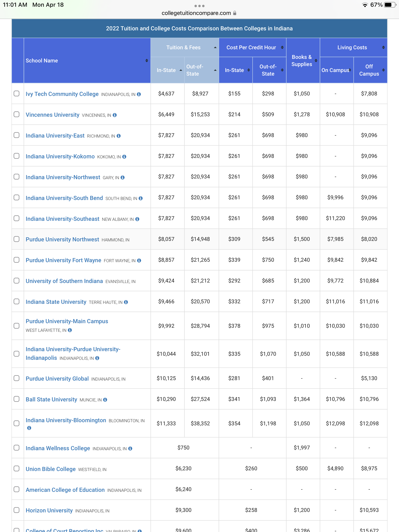Sort by On Campus living cost
Viewport: 399px width, 532px height.
coord(337,70)
